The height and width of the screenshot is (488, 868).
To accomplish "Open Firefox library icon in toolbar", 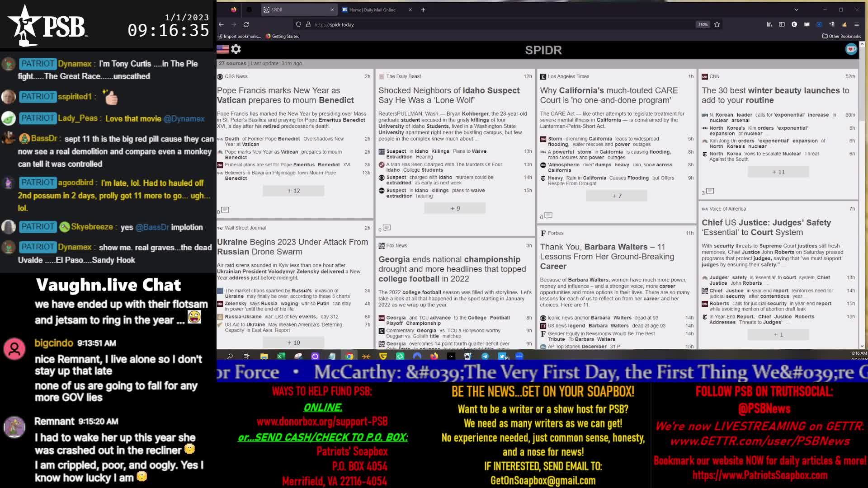I will [769, 24].
